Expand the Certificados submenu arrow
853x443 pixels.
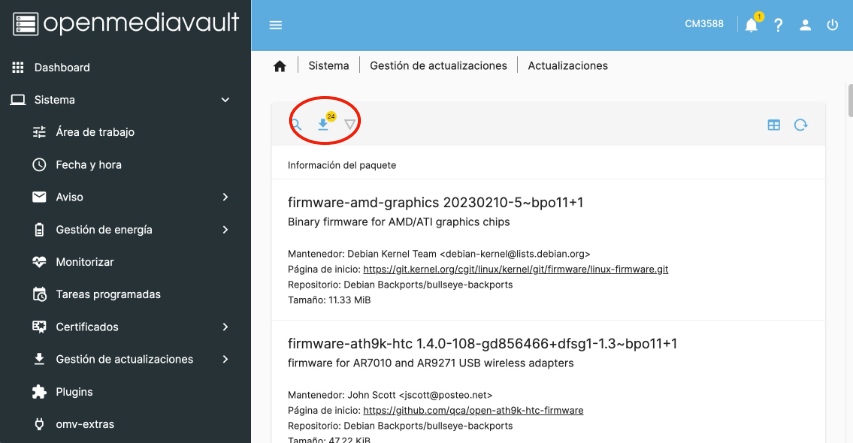tap(225, 327)
